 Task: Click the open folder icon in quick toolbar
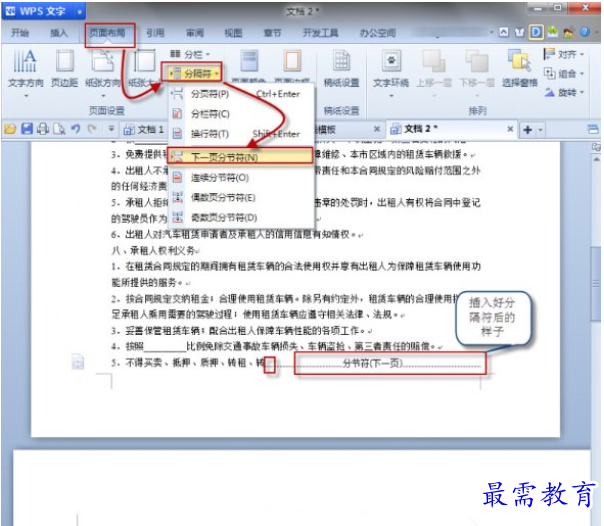[10, 129]
